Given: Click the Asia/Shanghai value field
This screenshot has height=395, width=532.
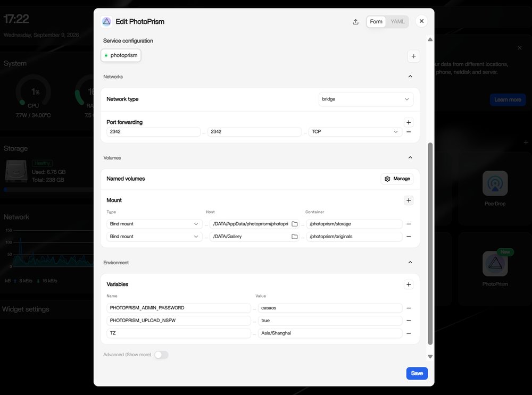Looking at the screenshot, I should tap(330, 333).
